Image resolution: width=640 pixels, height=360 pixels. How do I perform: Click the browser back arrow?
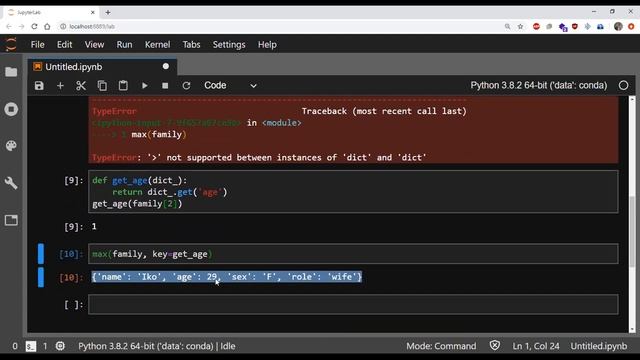(x=9, y=27)
